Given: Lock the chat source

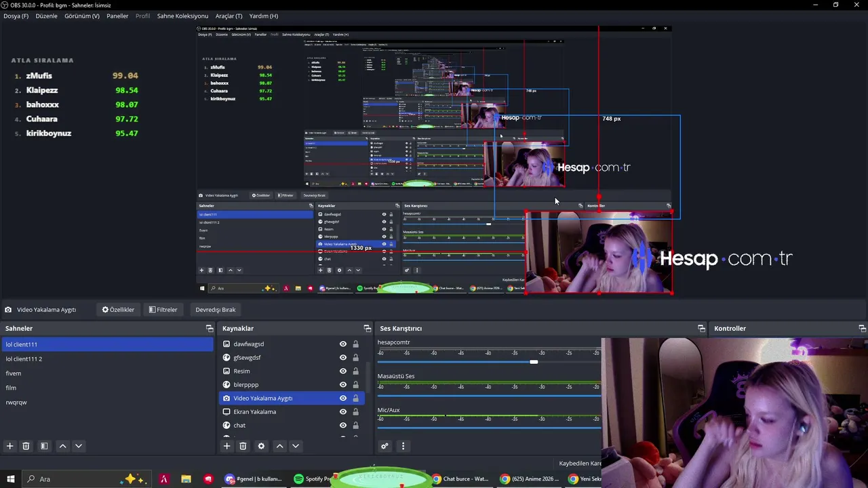Looking at the screenshot, I should click(355, 425).
